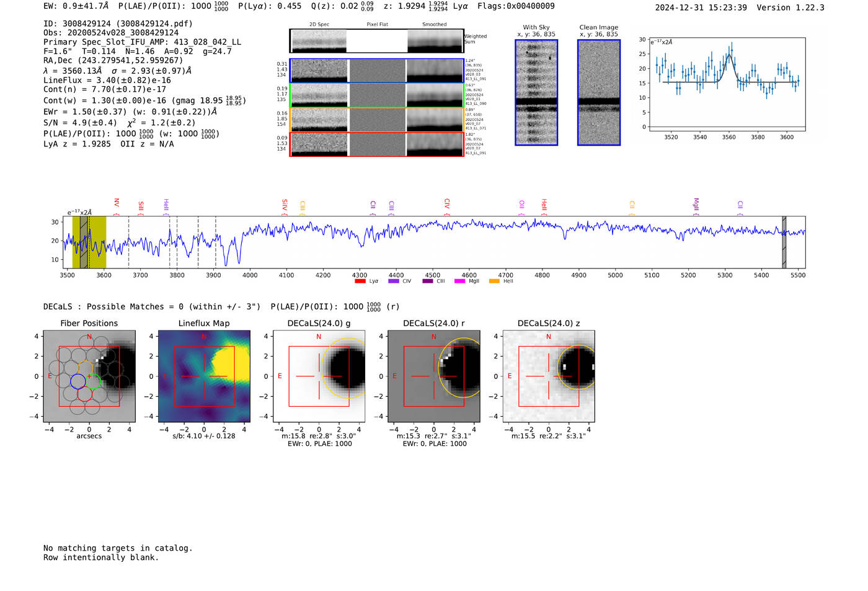Viewport: 868px width, 591px height.
Task: Open the Fiber Positions image
Action: click(x=89, y=376)
